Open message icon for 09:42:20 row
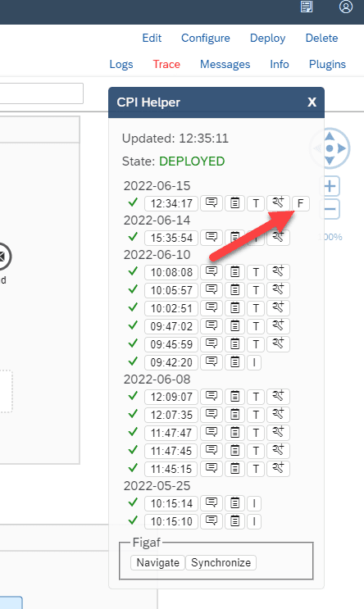Image resolution: width=364 pixels, height=609 pixels. point(212,362)
